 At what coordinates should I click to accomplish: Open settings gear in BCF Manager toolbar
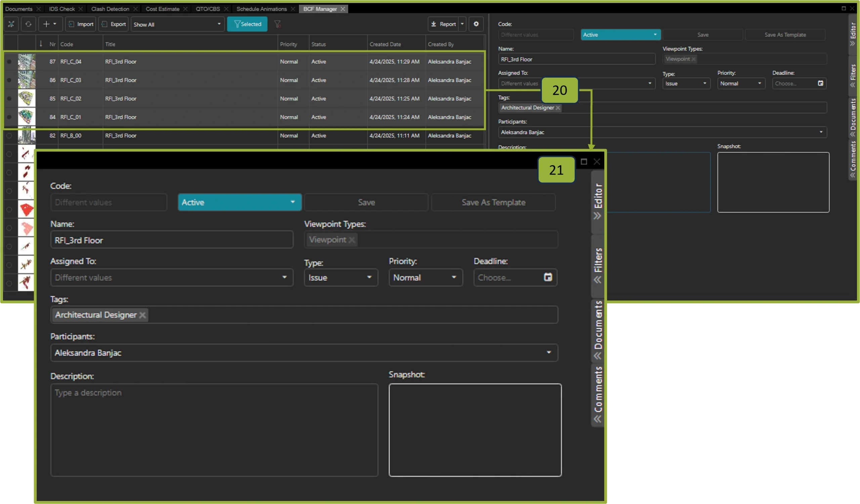[476, 24]
